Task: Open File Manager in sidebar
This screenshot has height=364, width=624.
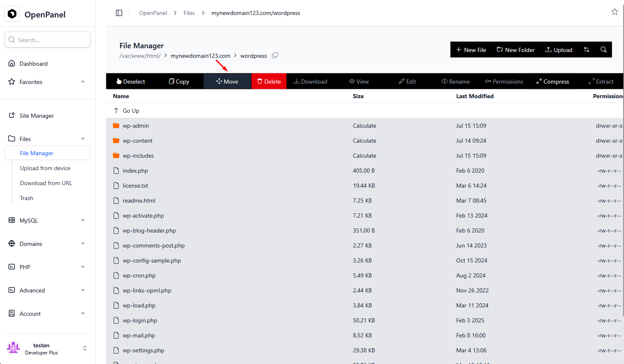Action: [x=47, y=153]
